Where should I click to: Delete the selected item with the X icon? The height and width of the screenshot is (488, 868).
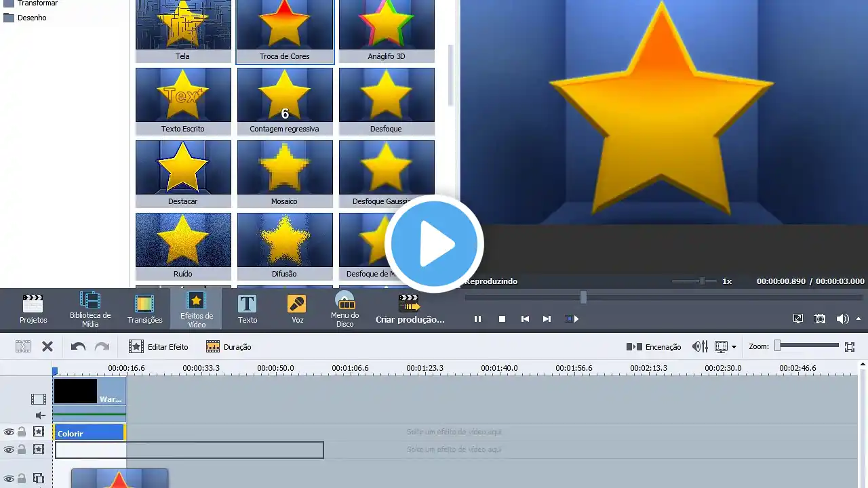pyautogui.click(x=47, y=346)
